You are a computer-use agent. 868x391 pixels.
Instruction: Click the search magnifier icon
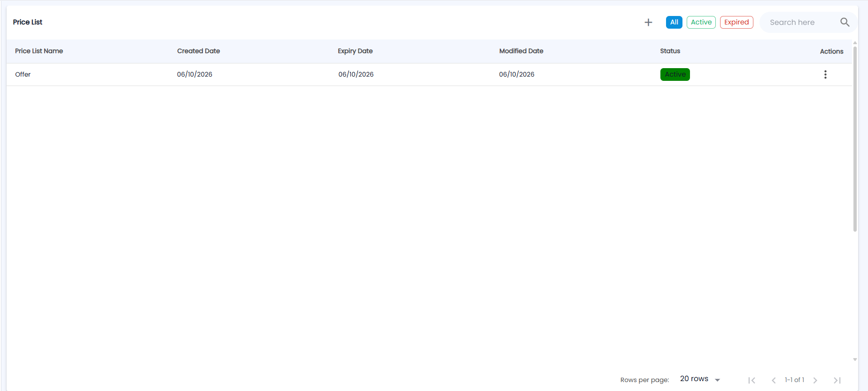pos(845,22)
